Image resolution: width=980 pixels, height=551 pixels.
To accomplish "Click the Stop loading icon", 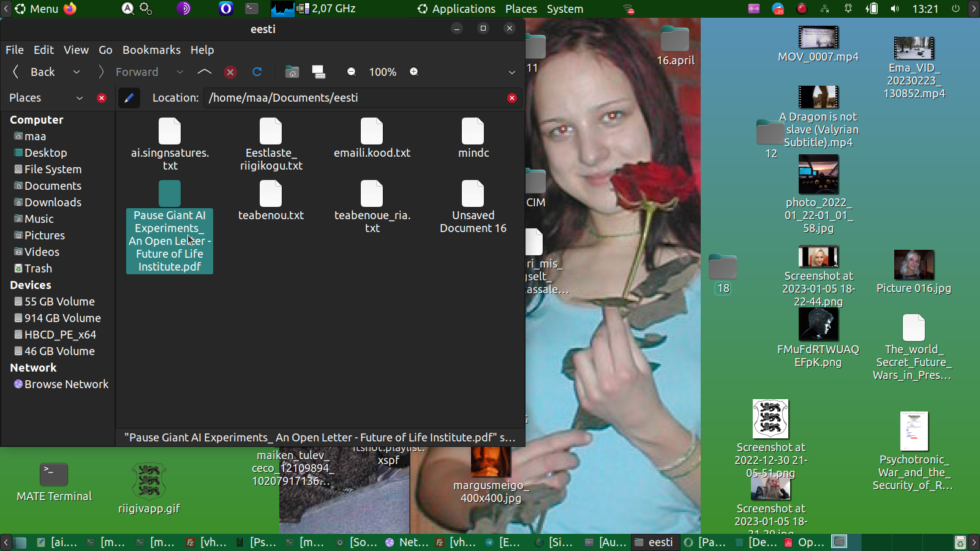I will tap(230, 72).
